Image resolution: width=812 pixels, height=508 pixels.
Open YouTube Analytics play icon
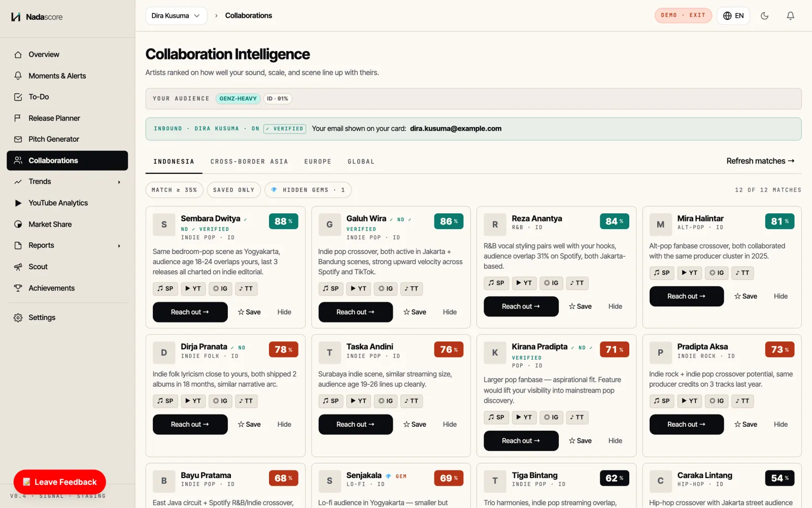pyautogui.click(x=18, y=203)
